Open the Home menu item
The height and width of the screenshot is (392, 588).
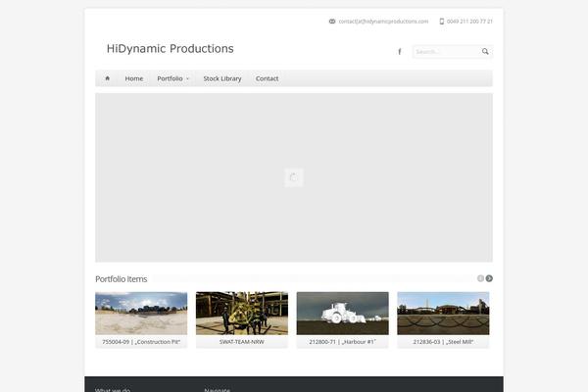pos(134,78)
